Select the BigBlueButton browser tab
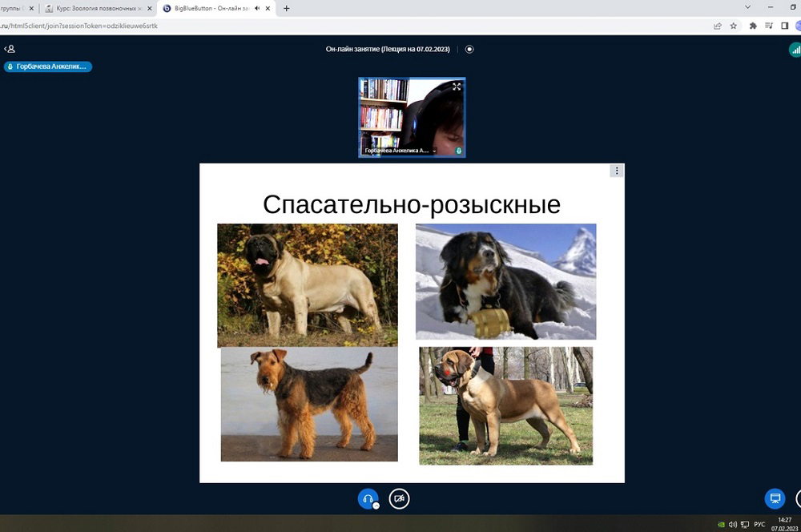Image resolution: width=801 pixels, height=532 pixels. tap(207, 8)
